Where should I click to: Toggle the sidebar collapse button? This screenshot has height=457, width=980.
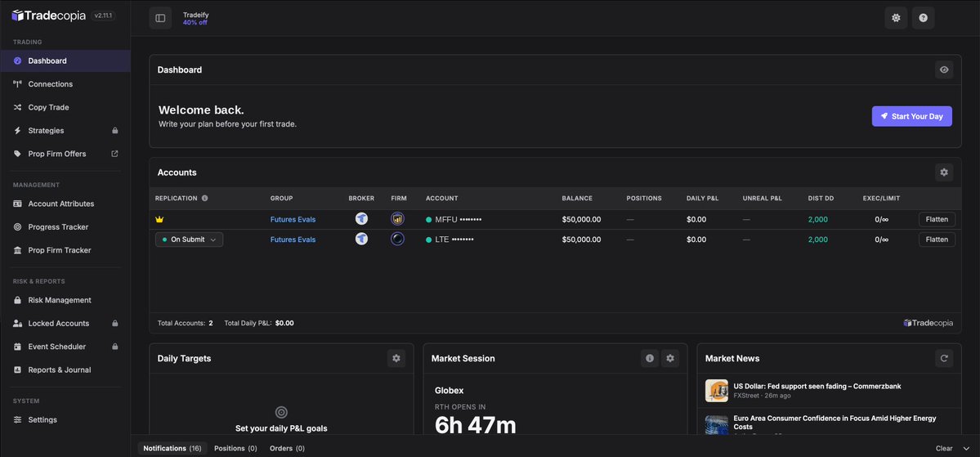pos(160,18)
